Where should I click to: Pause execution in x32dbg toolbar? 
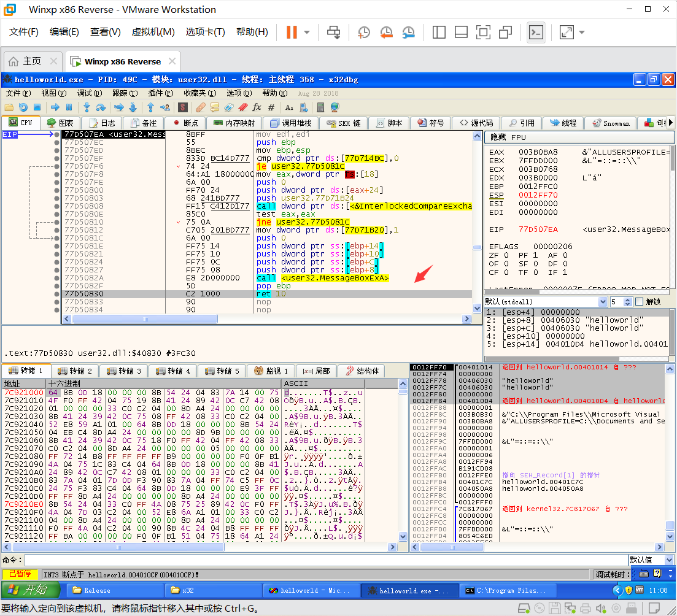(x=69, y=107)
